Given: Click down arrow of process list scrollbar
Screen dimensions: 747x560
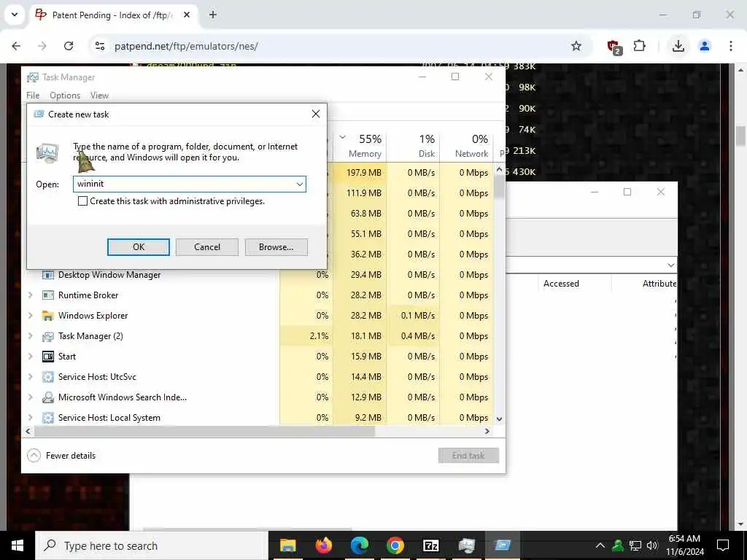Looking at the screenshot, I should click(x=499, y=419).
